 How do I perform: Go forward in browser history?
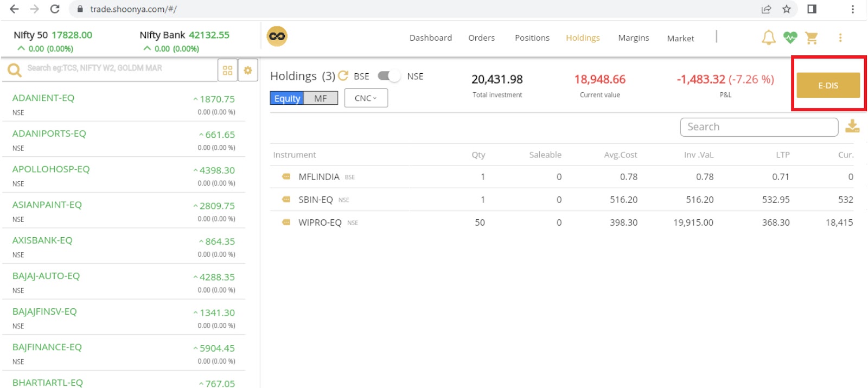click(34, 9)
